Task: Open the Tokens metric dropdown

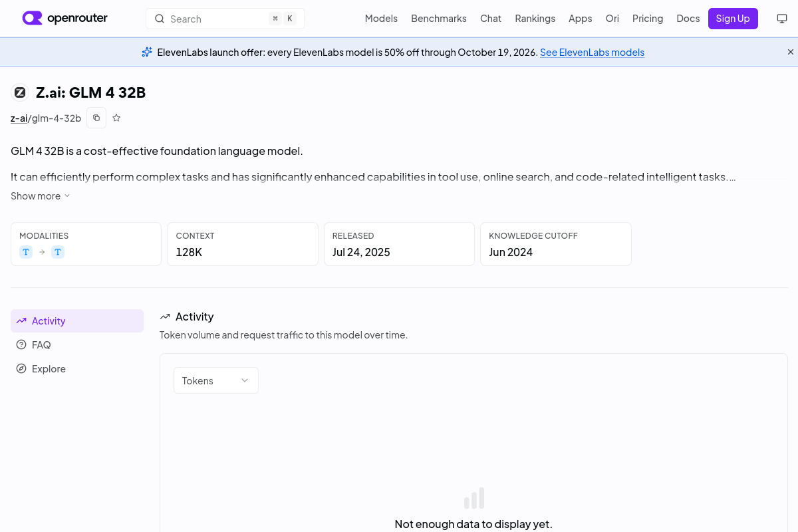Action: 216,380
